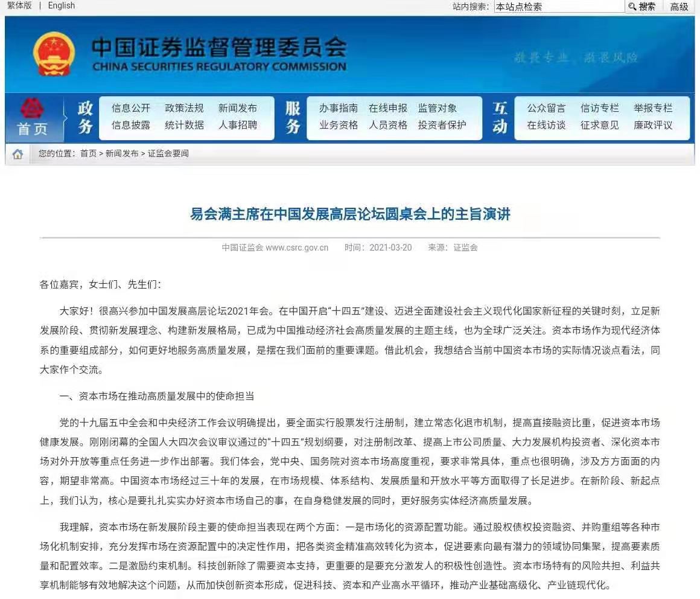Open 统计数据 statistics page

pos(184,125)
